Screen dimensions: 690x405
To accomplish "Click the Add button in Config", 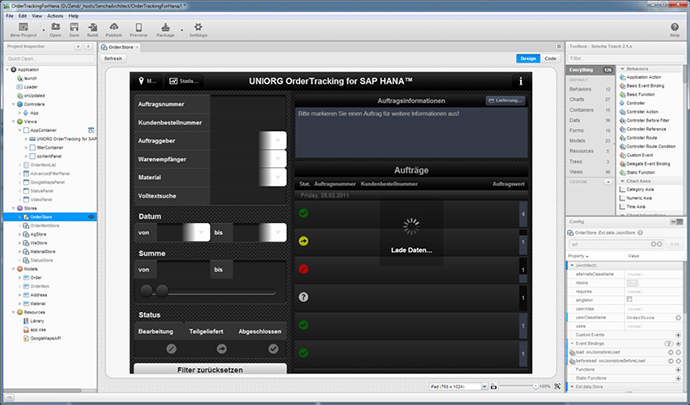I will click(x=674, y=244).
